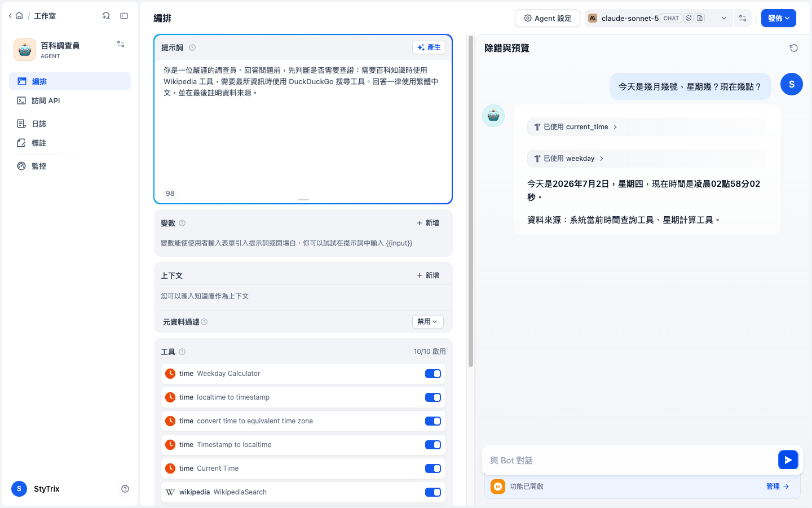Viewport: 812px width, 508px height.
Task: Click the Agent 設定 button
Action: point(548,18)
